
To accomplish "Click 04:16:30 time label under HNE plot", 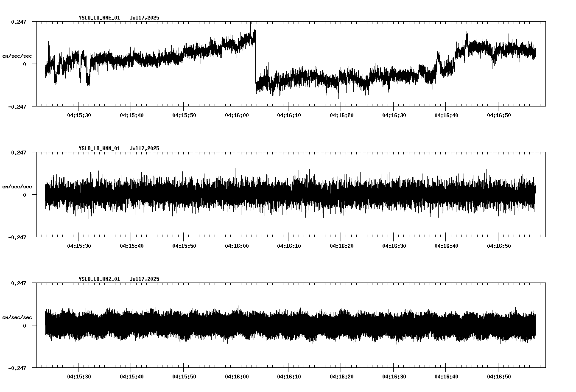I will [394, 115].
